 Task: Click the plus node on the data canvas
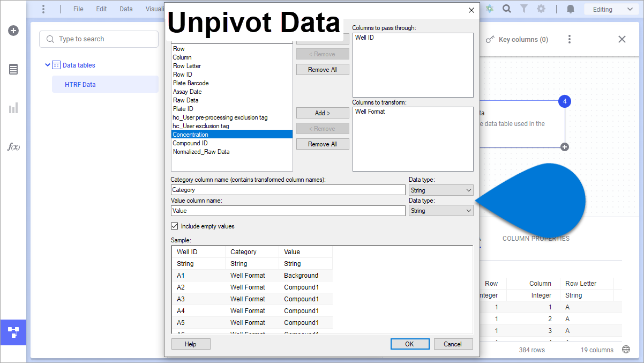click(565, 147)
